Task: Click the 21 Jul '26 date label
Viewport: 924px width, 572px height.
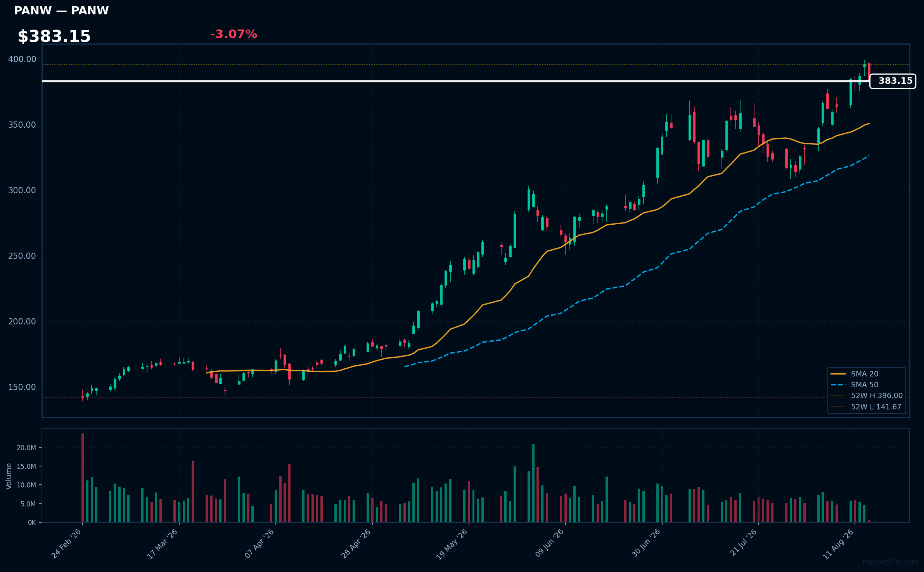Action: [743, 543]
